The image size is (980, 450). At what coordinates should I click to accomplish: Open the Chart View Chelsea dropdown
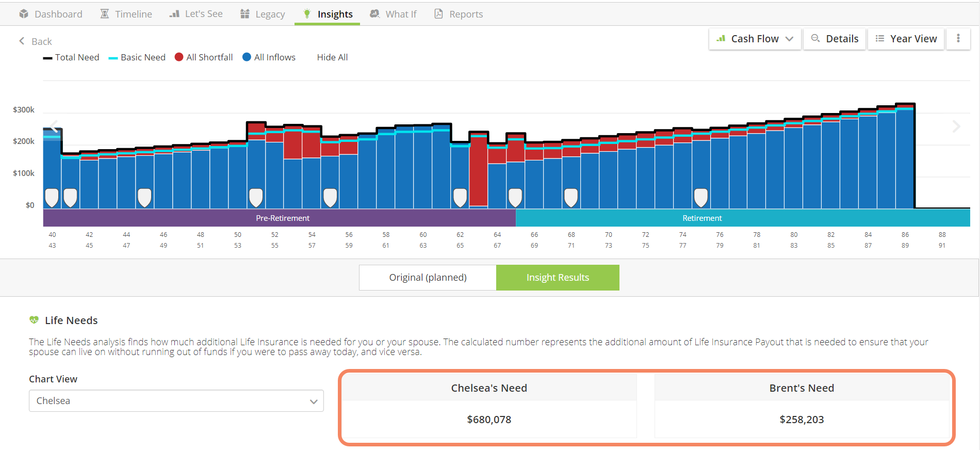pyautogui.click(x=176, y=401)
